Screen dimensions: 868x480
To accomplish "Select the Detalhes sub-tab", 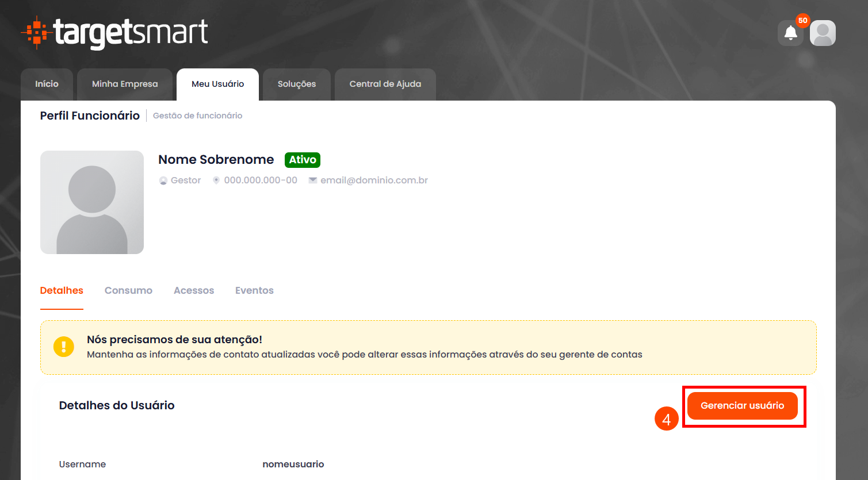I will pyautogui.click(x=62, y=290).
